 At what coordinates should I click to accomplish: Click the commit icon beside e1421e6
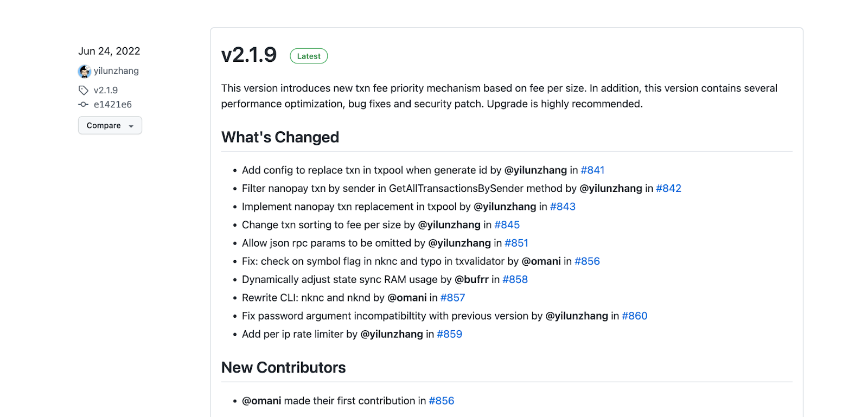84,104
